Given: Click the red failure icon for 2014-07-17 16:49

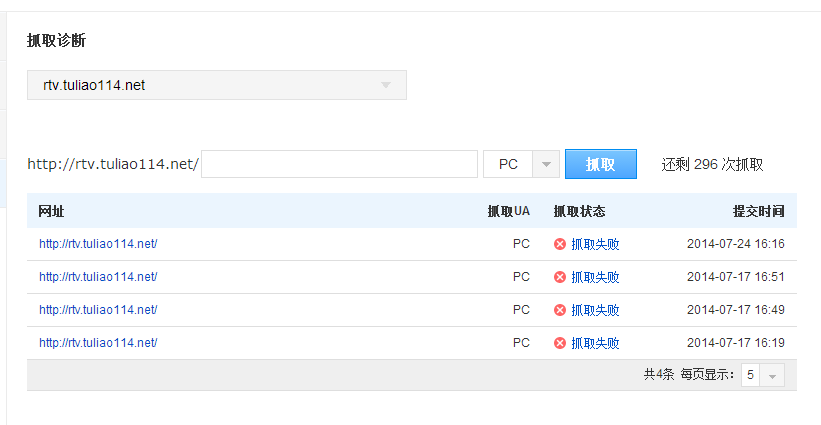Looking at the screenshot, I should coord(560,310).
